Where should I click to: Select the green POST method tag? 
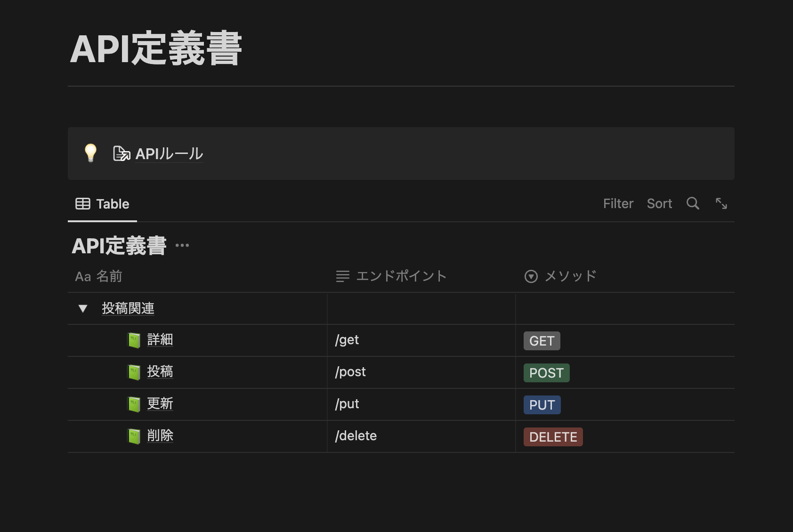coord(546,372)
